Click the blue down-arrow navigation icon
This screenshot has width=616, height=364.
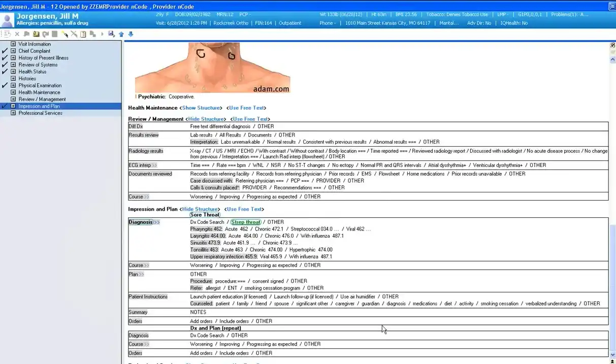pyautogui.click(x=131, y=34)
